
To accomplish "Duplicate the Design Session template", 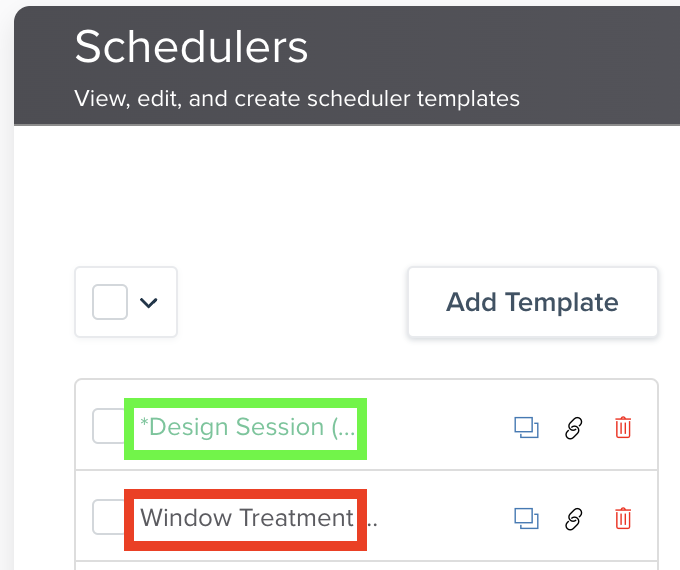I will (x=526, y=428).
